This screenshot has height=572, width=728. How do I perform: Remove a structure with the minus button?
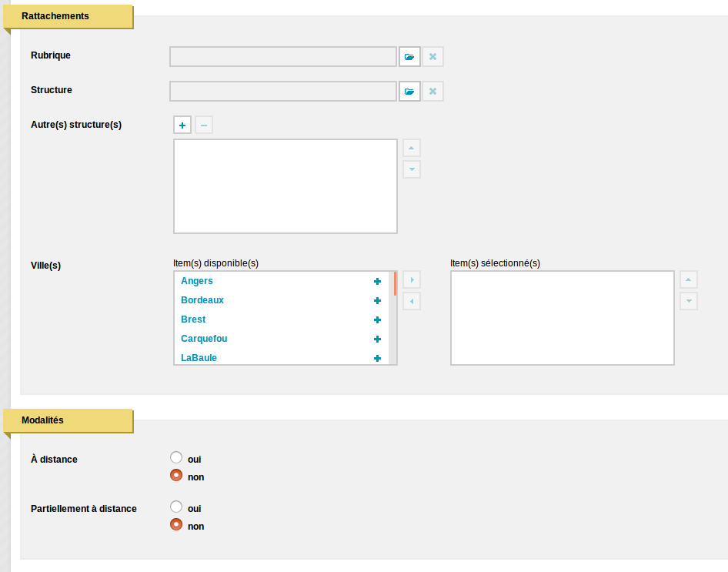pyautogui.click(x=204, y=125)
